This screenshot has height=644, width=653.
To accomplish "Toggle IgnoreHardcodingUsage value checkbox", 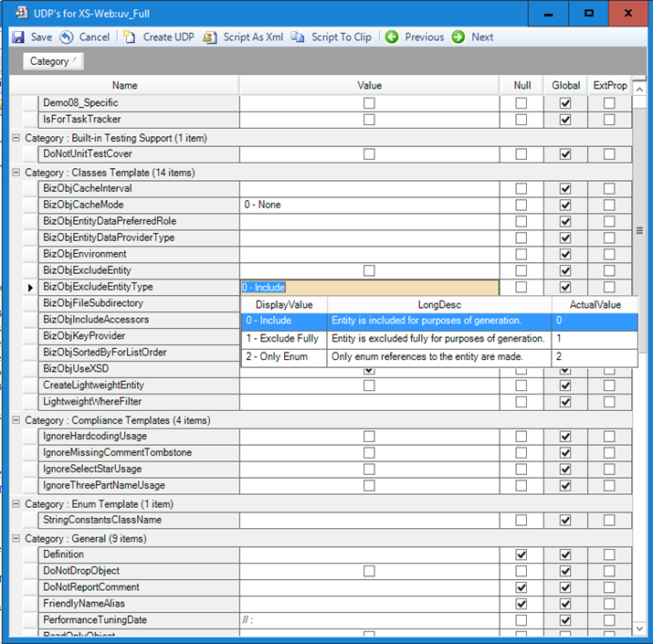I will (369, 436).
